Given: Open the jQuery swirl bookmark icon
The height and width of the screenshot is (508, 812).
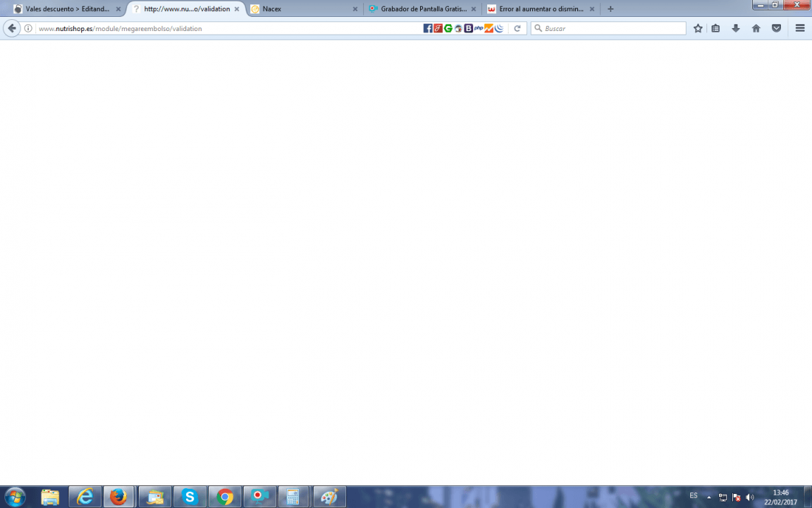Looking at the screenshot, I should 499,29.
